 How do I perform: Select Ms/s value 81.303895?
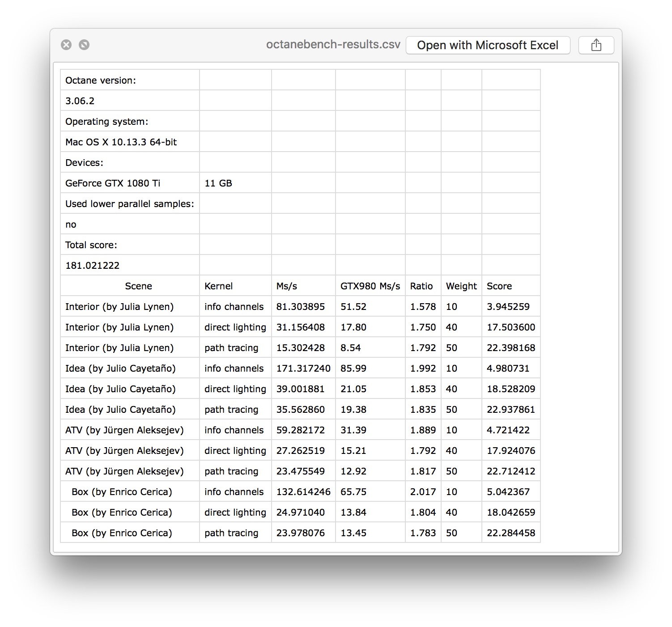pyautogui.click(x=303, y=306)
